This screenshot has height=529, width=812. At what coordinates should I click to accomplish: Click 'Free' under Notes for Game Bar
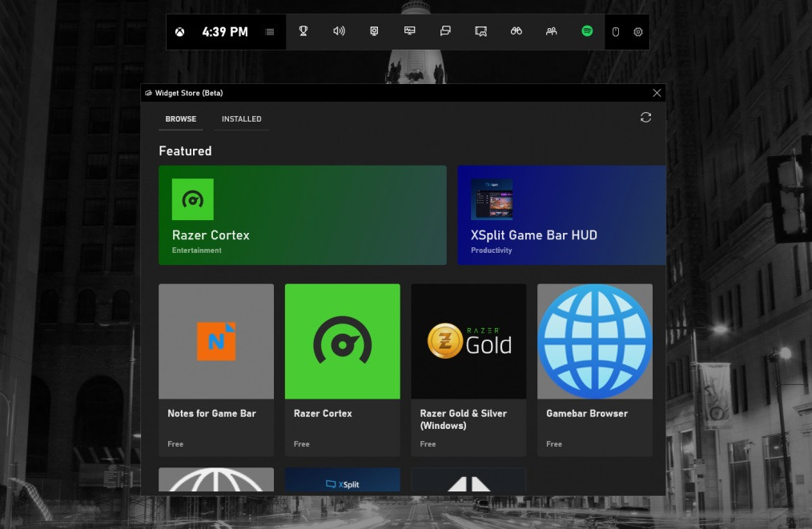pos(175,444)
